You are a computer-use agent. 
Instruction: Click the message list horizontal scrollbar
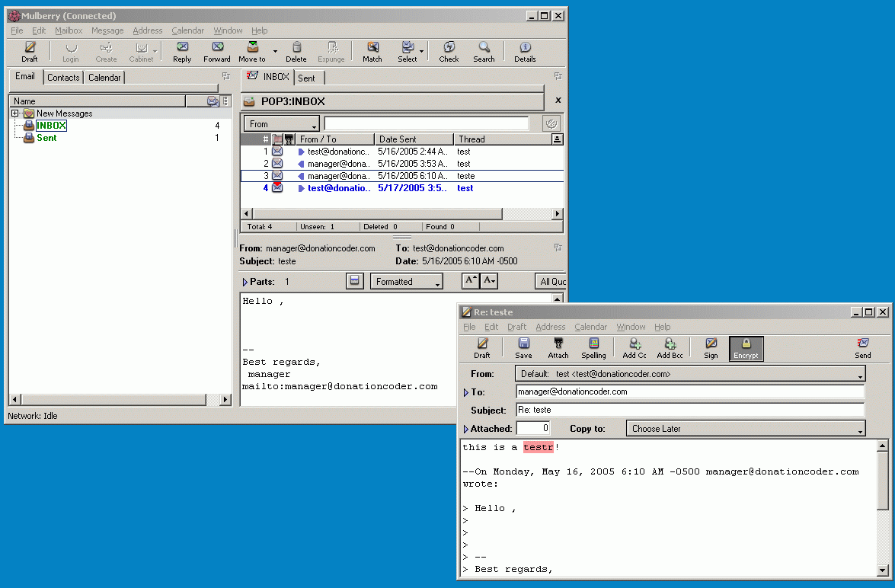point(402,213)
